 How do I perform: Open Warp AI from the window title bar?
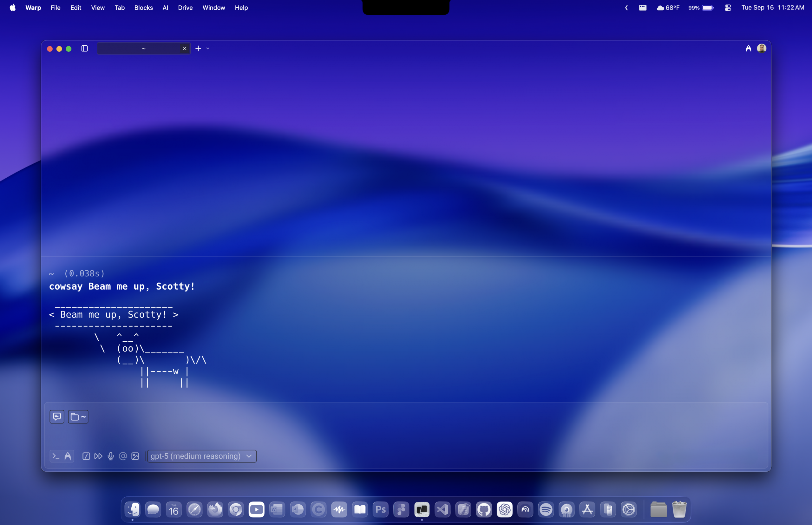pos(748,49)
